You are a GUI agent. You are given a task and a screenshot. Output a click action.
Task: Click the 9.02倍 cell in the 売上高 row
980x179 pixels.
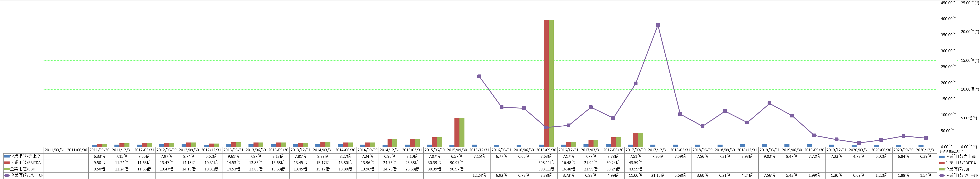770,156
